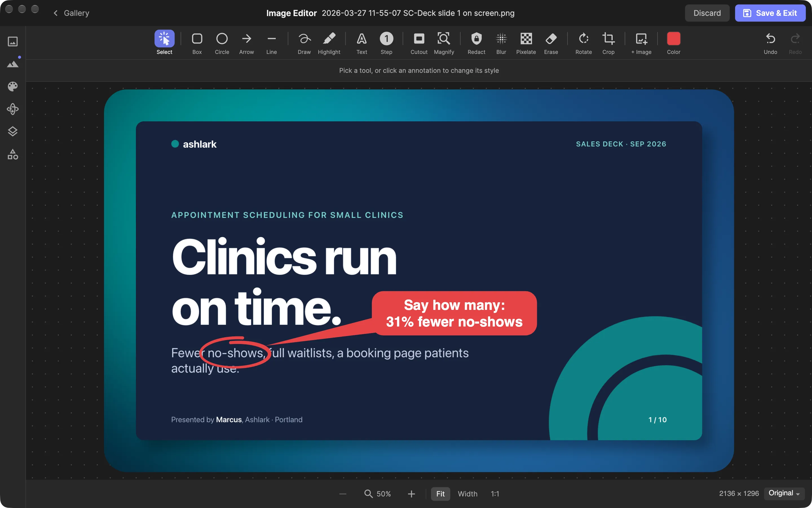Choose the Crop tool
This screenshot has width=812, height=508.
[x=608, y=43]
